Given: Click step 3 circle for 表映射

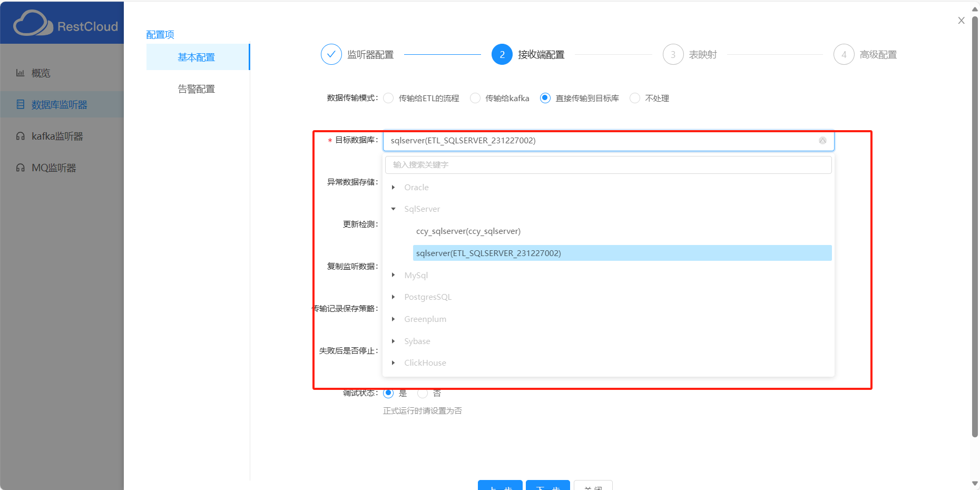Looking at the screenshot, I should coord(673,54).
